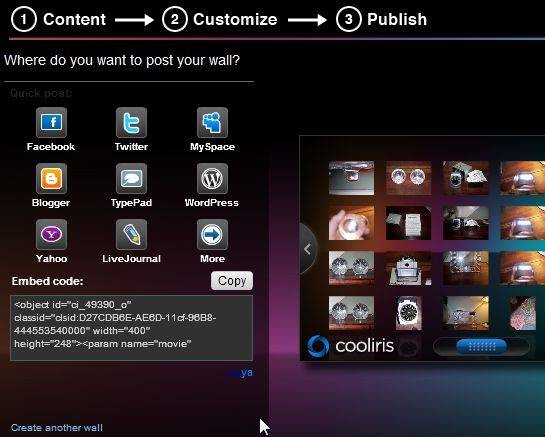545x437 pixels.
Task: Open More posting options arrow
Action: pyautogui.click(x=212, y=235)
